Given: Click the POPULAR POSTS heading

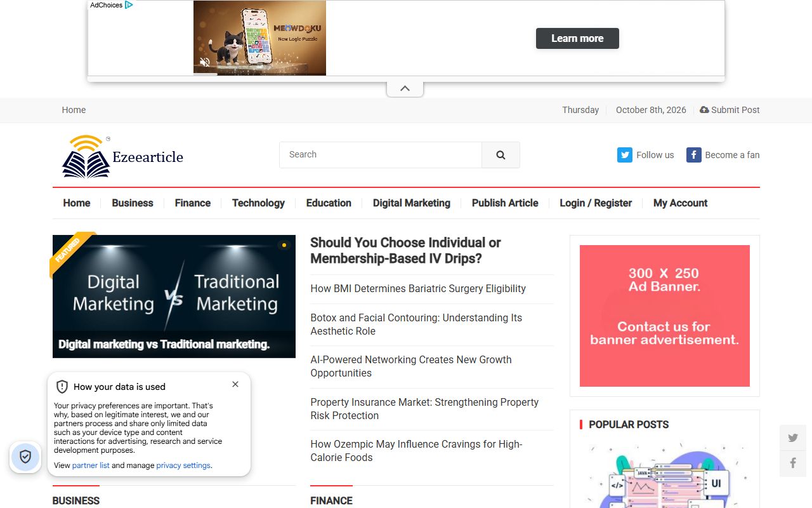Looking at the screenshot, I should click(x=629, y=424).
